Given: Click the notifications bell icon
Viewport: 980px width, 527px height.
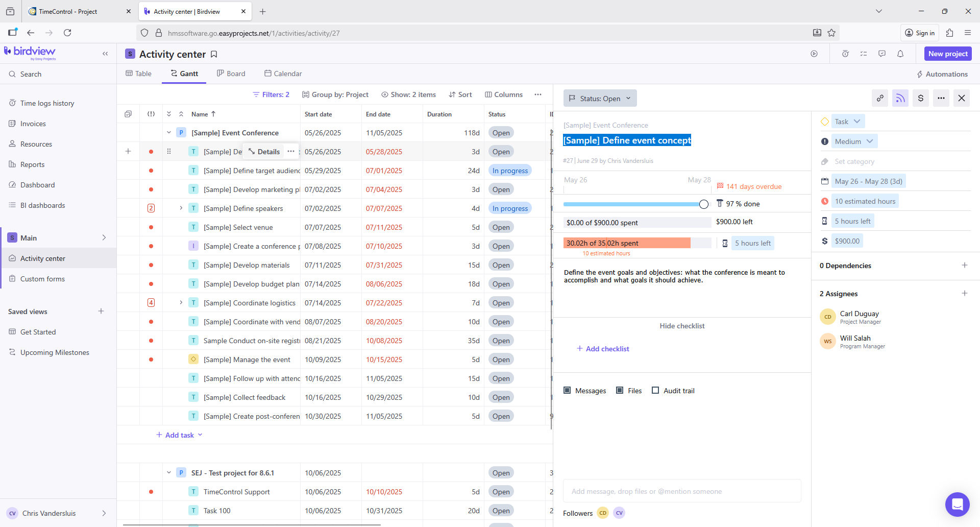Looking at the screenshot, I should (900, 54).
